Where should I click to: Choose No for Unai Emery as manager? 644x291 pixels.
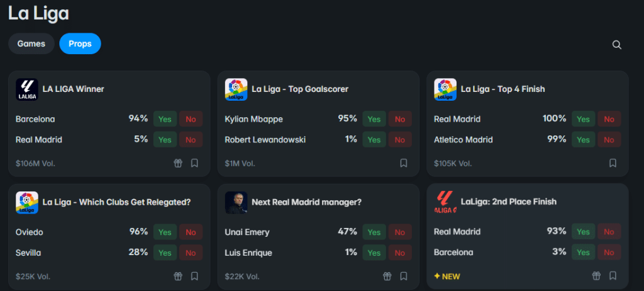point(400,232)
